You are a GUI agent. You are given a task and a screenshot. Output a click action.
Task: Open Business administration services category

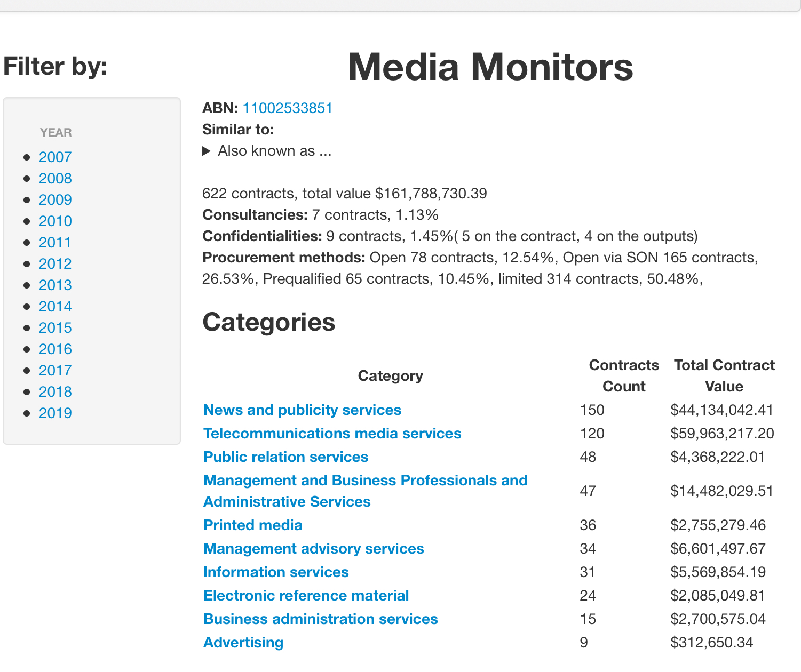320,619
